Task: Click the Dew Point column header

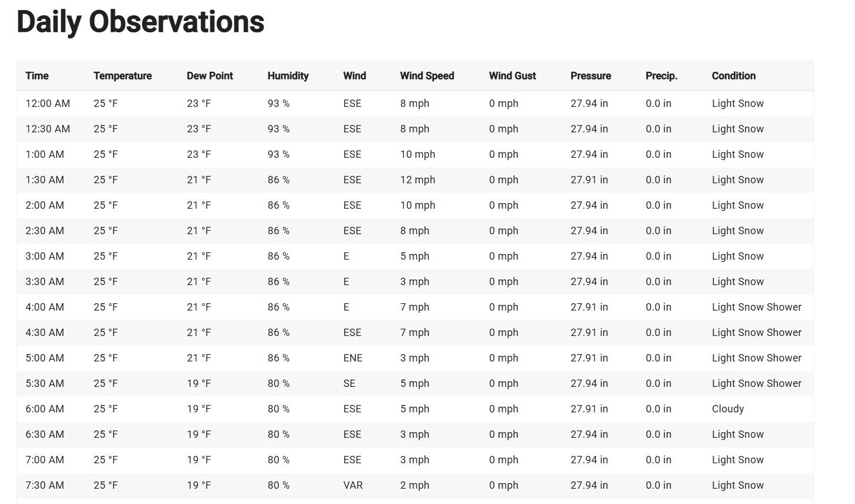Action: click(x=209, y=76)
